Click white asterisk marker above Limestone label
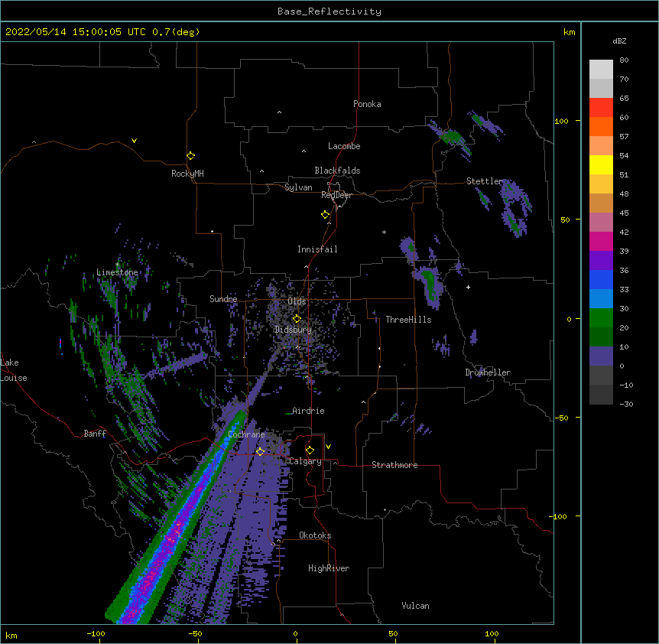This screenshot has height=644, width=659. [x=118, y=265]
